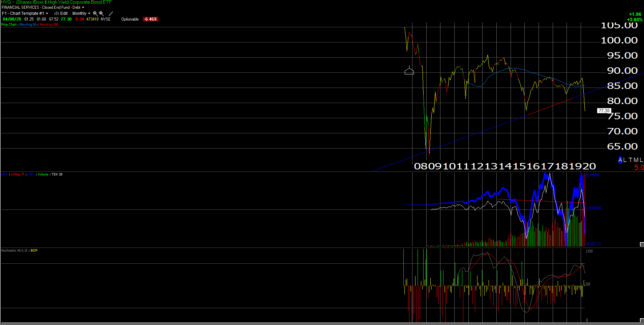Click the -6.46% red percent change badge

pos(150,19)
